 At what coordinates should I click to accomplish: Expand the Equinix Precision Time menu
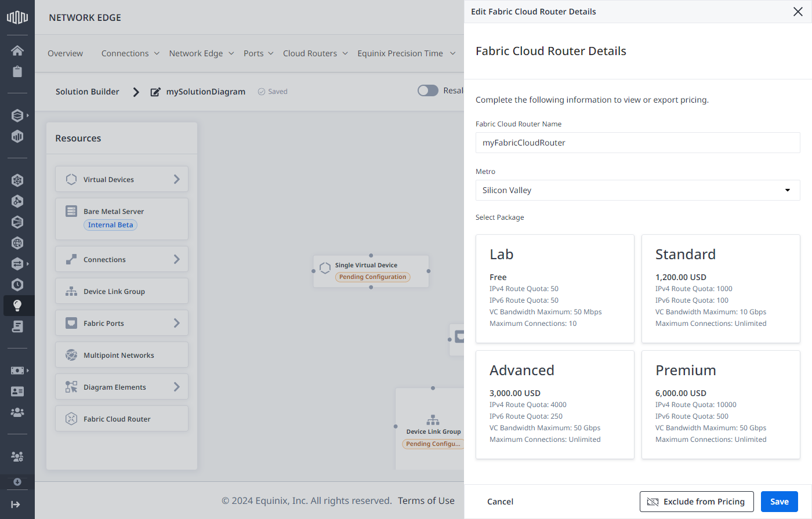click(x=407, y=53)
